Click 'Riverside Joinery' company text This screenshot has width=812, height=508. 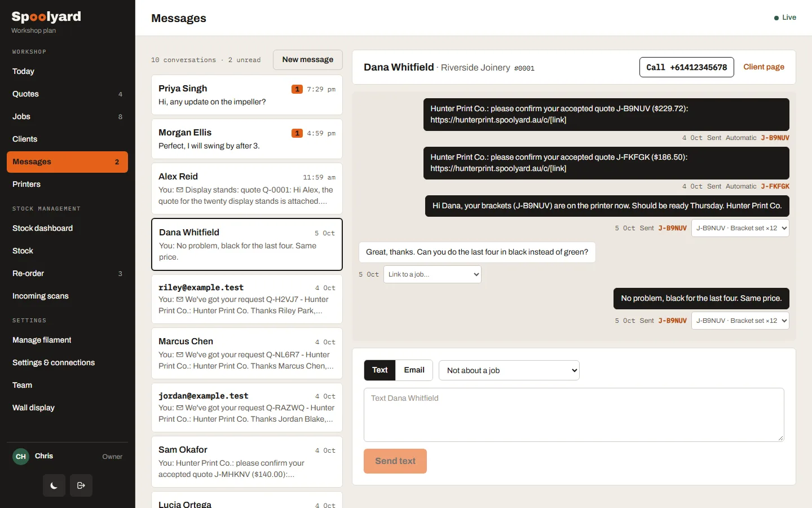click(x=475, y=68)
